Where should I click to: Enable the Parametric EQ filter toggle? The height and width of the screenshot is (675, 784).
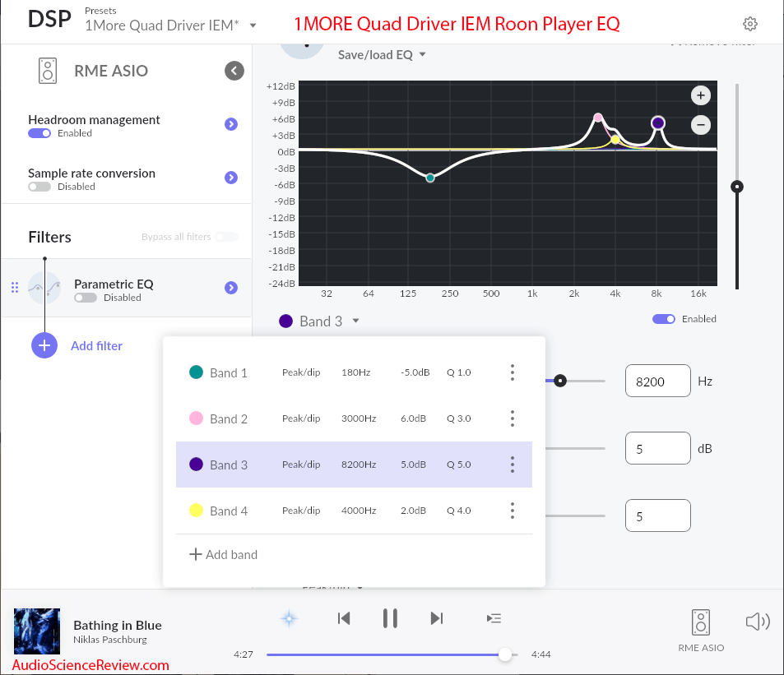pyautogui.click(x=86, y=298)
